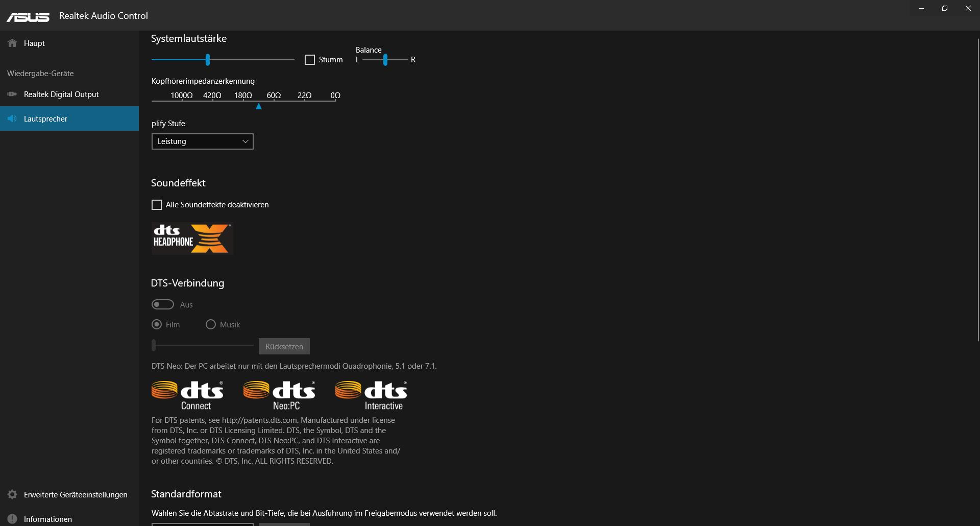Click the Abtastrate und Bit-Tiefe description

324,513
